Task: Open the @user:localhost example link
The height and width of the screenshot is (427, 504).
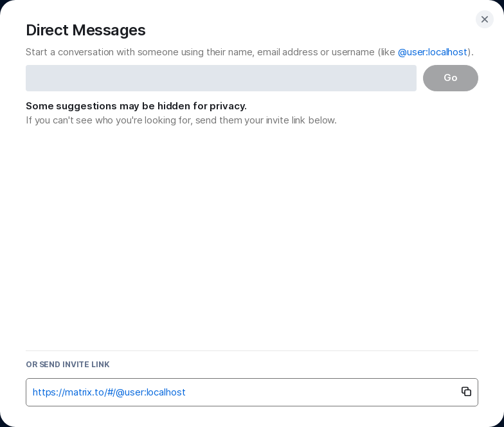Action: coord(432,52)
